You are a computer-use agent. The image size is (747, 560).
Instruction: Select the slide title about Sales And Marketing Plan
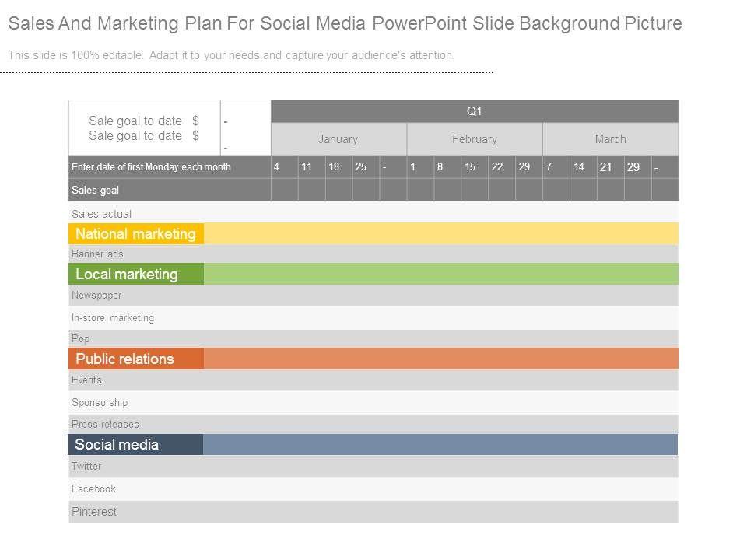point(345,23)
